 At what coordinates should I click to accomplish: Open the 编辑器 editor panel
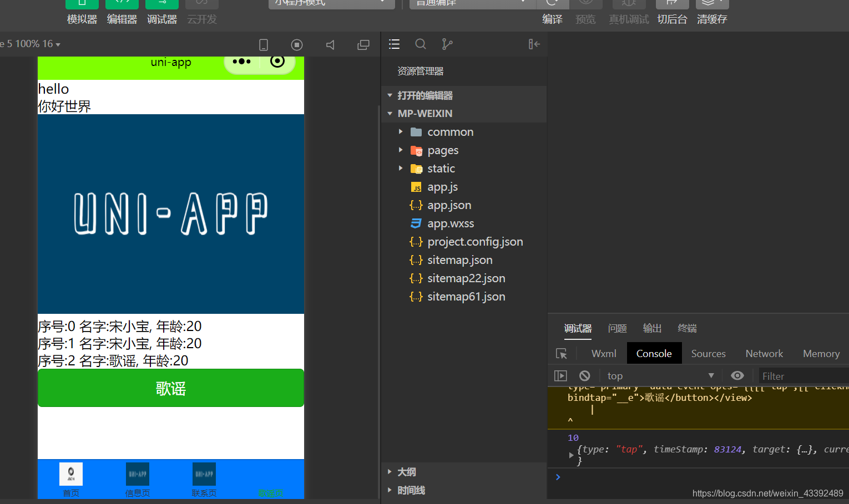tap(122, 12)
